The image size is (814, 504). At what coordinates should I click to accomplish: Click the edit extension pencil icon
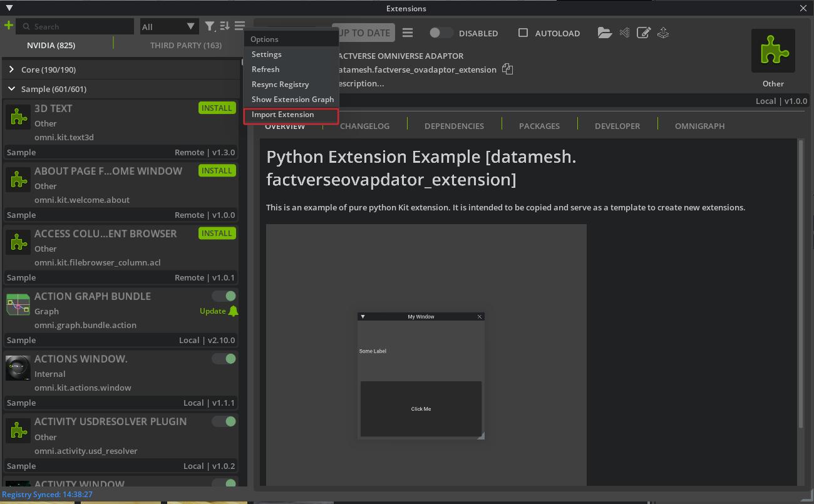(x=644, y=33)
